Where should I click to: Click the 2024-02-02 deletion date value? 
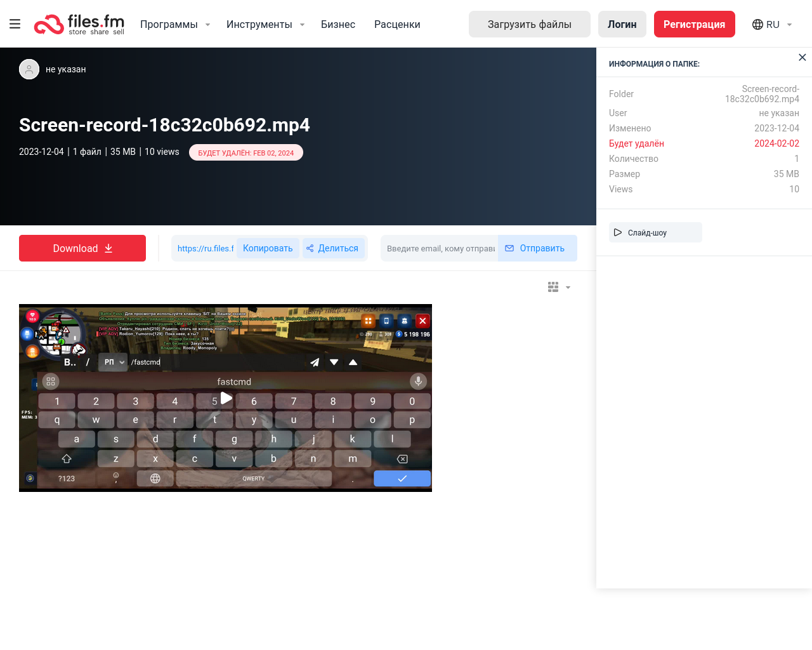point(776,143)
